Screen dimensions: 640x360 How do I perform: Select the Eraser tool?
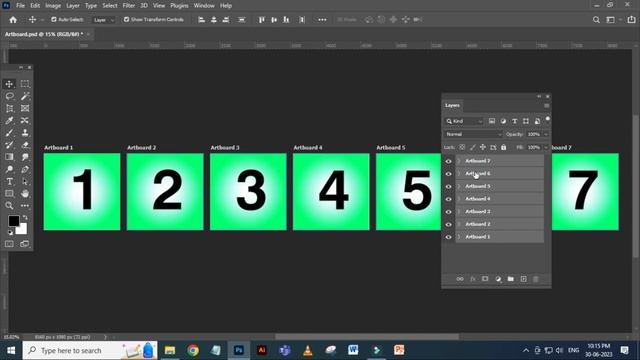pyautogui.click(x=25, y=145)
